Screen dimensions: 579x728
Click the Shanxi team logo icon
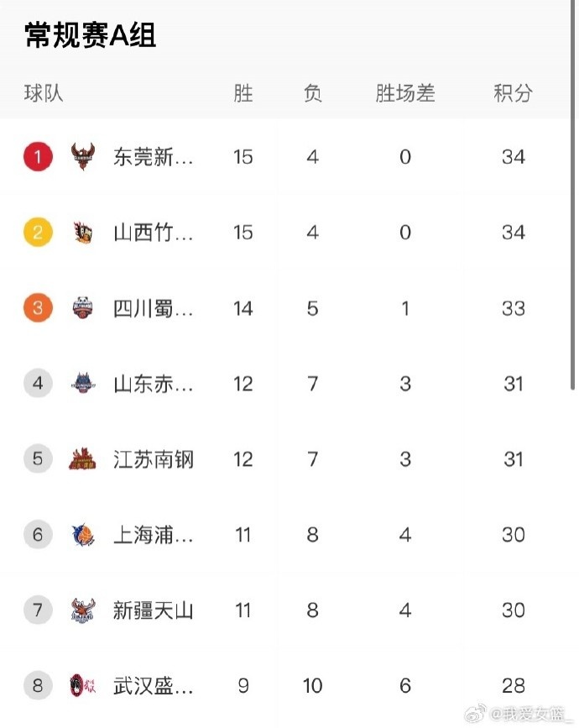[x=84, y=233]
